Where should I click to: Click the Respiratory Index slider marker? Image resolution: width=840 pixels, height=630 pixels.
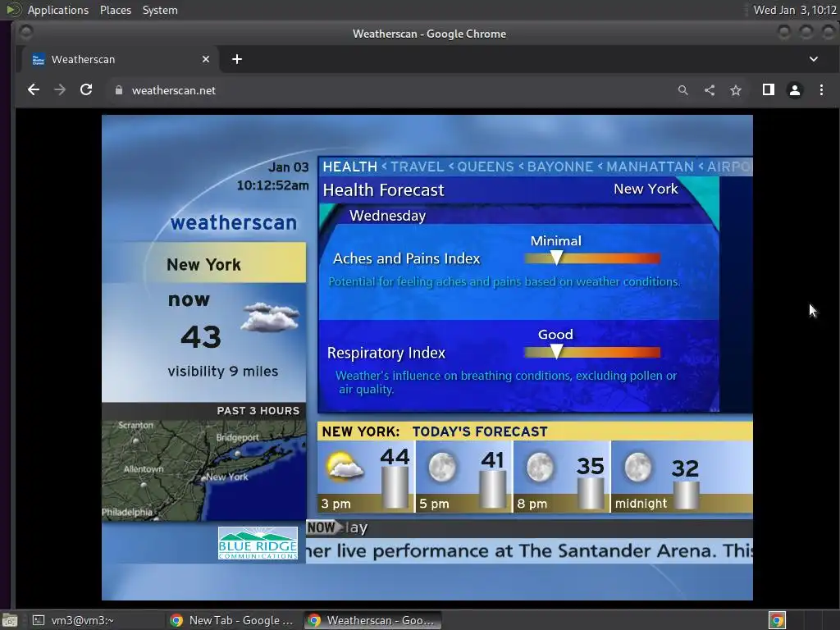(x=557, y=351)
